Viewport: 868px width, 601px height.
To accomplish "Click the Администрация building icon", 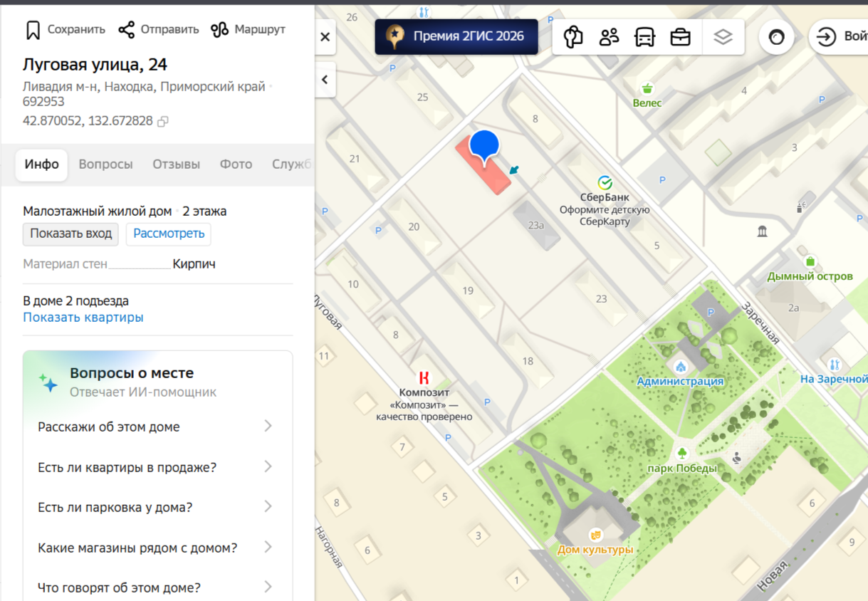I will tap(681, 367).
